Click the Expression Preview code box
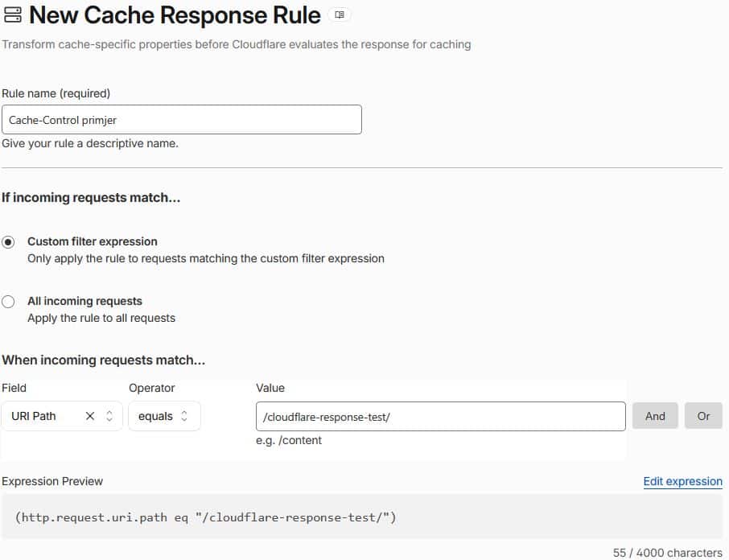729x560 pixels. [x=362, y=517]
